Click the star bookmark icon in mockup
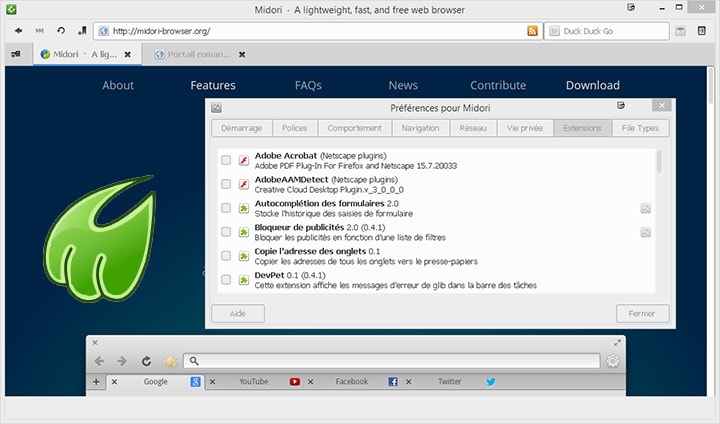The image size is (720, 424). click(171, 361)
